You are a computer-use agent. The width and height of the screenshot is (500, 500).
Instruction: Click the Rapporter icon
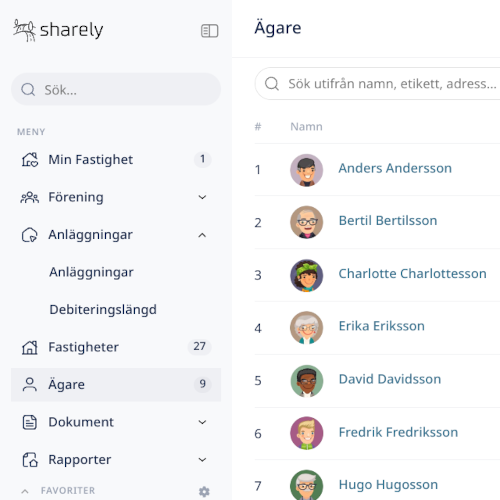30,460
